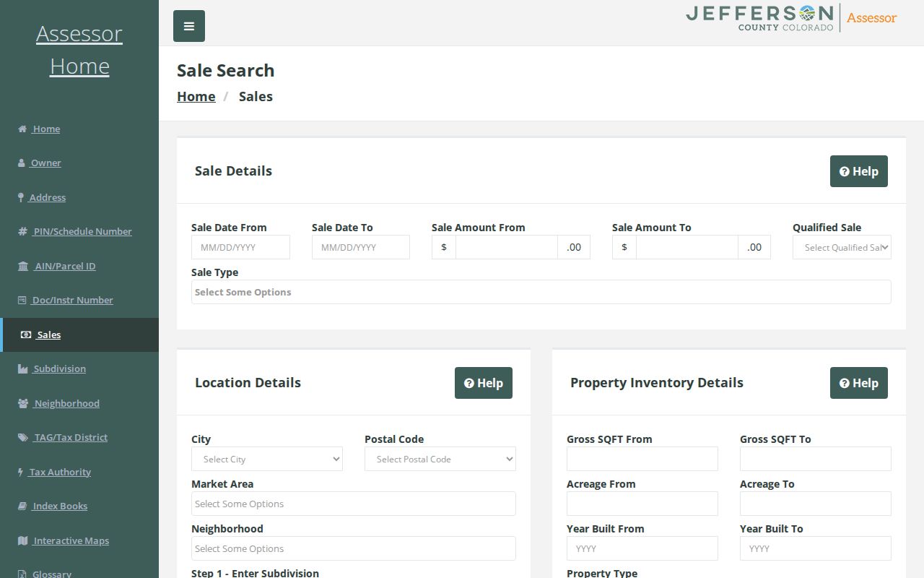Click the hash icon beside PIN/Schedule Number
The width and height of the screenshot is (924, 578).
pos(22,231)
